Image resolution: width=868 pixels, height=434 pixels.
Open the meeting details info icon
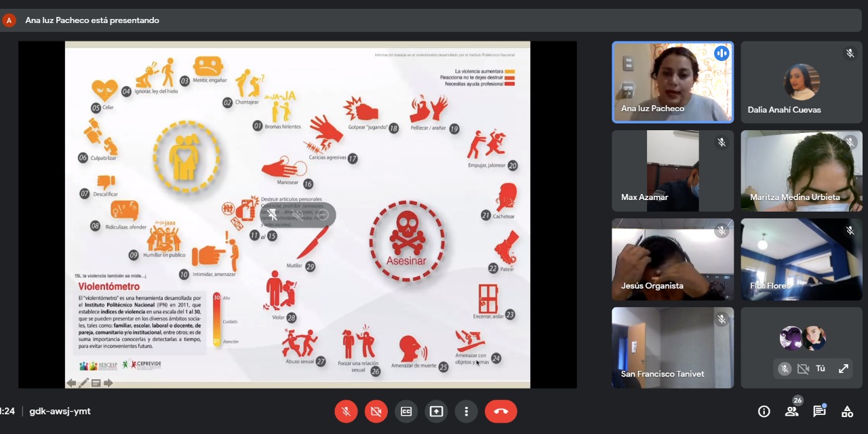point(764,412)
